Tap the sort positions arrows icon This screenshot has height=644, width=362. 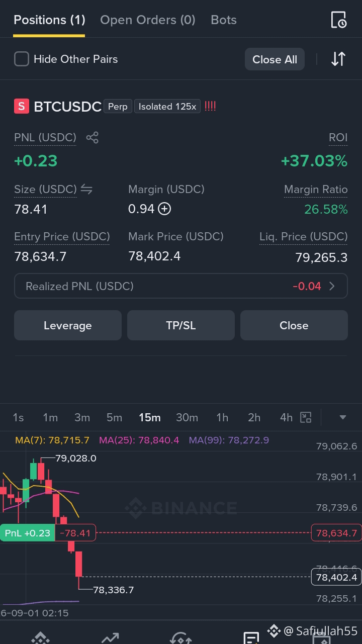(x=338, y=59)
